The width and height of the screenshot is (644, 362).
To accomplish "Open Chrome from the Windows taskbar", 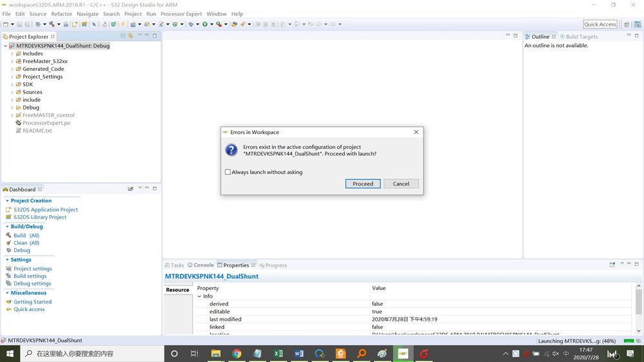I will (237, 354).
